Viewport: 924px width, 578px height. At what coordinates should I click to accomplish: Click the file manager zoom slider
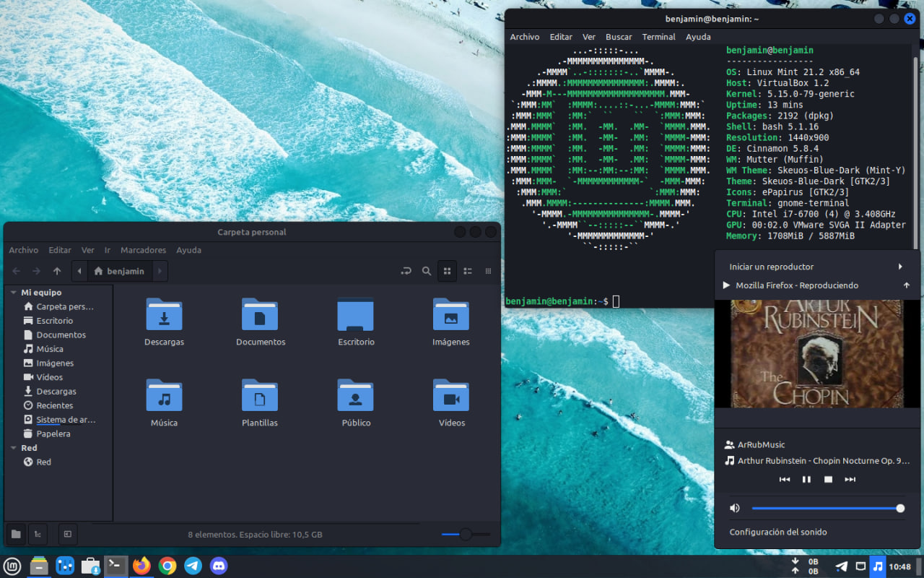[466, 534]
